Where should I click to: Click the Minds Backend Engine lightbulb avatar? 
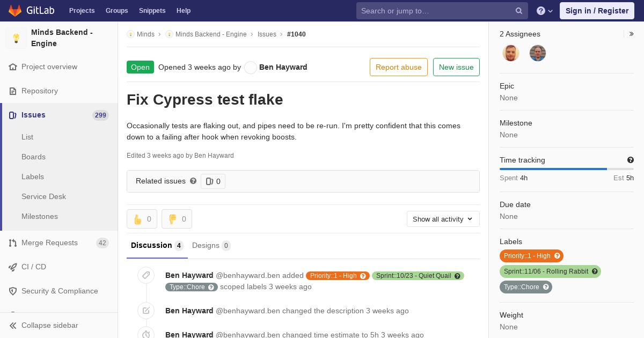[16, 38]
